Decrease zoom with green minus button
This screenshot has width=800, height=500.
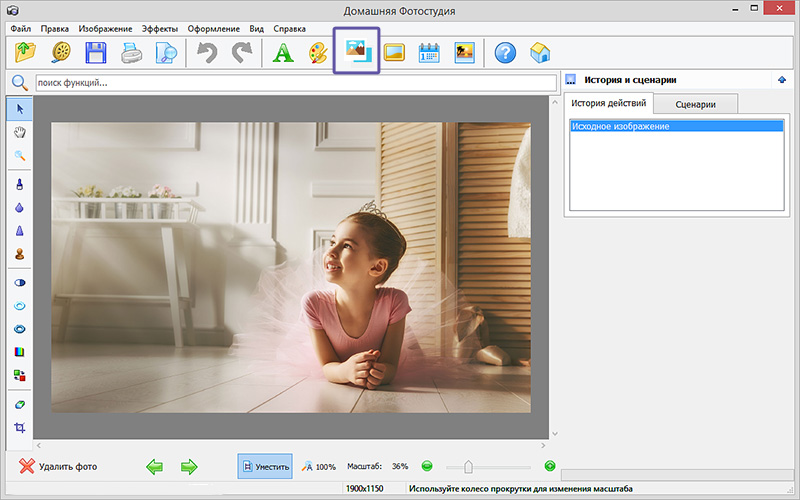[427, 466]
